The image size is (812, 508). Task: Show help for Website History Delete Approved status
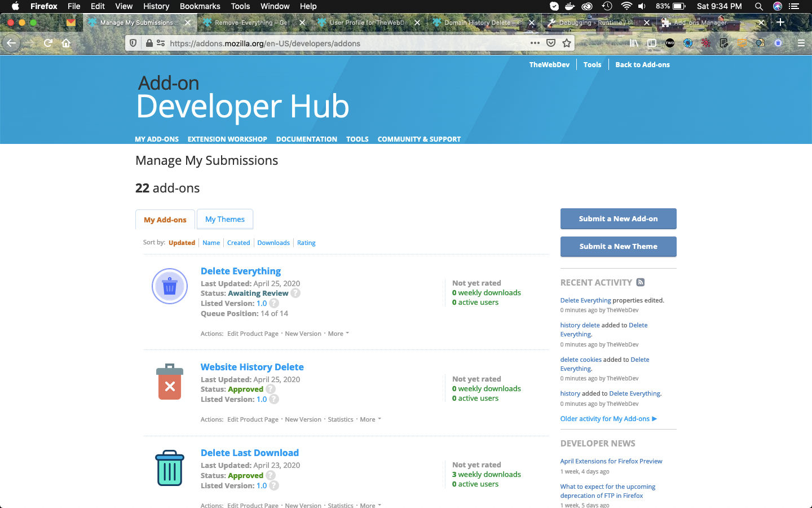tap(271, 389)
